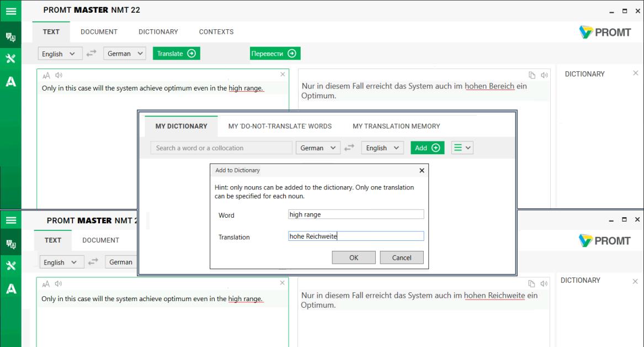The image size is (644, 347).
Task: Copy translation in bottom window
Action: pos(531,283)
